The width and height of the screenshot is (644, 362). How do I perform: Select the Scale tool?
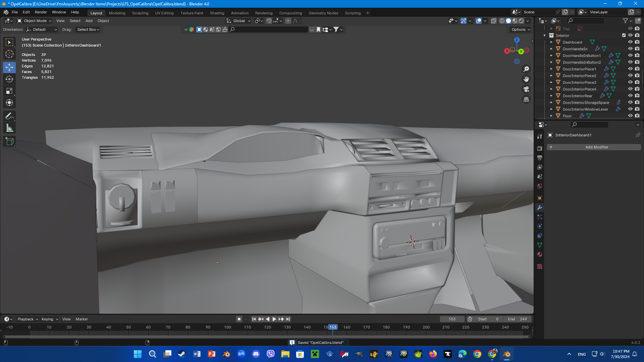coord(9,91)
